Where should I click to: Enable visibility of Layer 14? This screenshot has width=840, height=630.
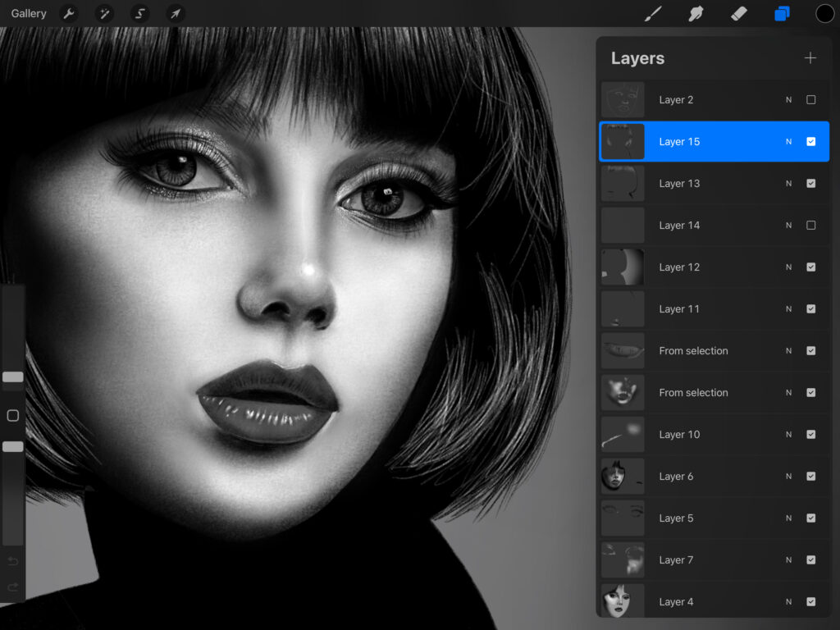810,226
